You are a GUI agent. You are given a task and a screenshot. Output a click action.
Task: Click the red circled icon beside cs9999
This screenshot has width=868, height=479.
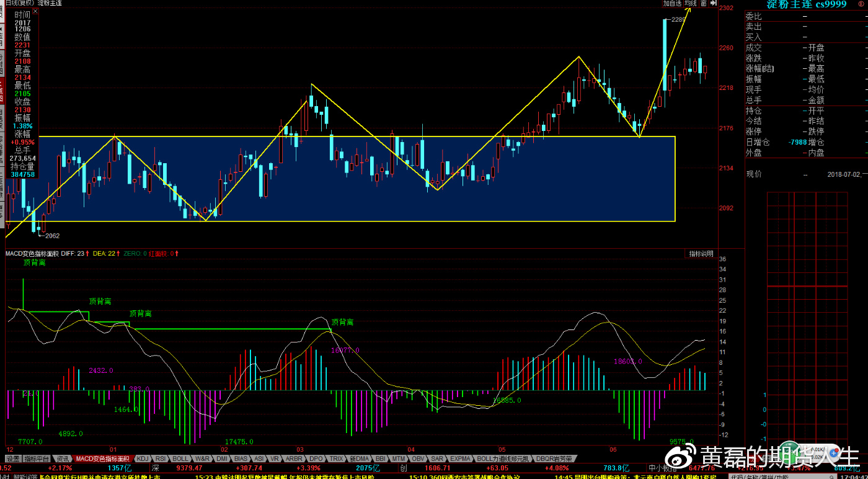tap(860, 4)
